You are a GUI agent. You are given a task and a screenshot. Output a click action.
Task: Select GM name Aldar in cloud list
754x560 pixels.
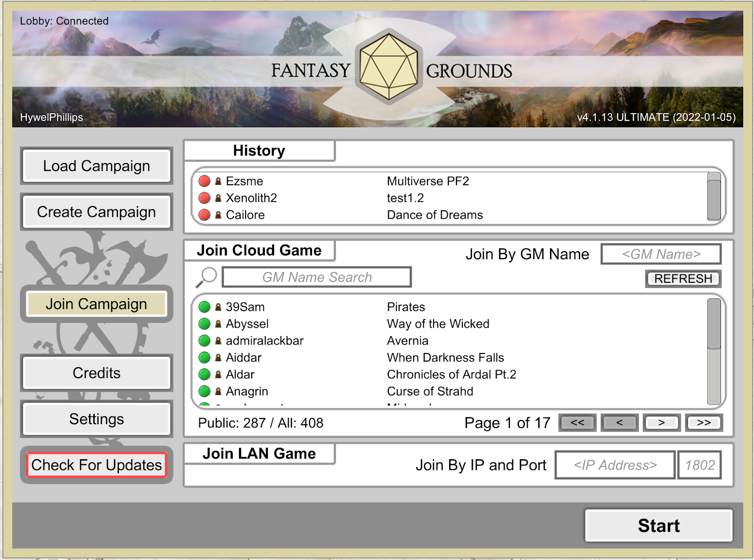(x=240, y=374)
